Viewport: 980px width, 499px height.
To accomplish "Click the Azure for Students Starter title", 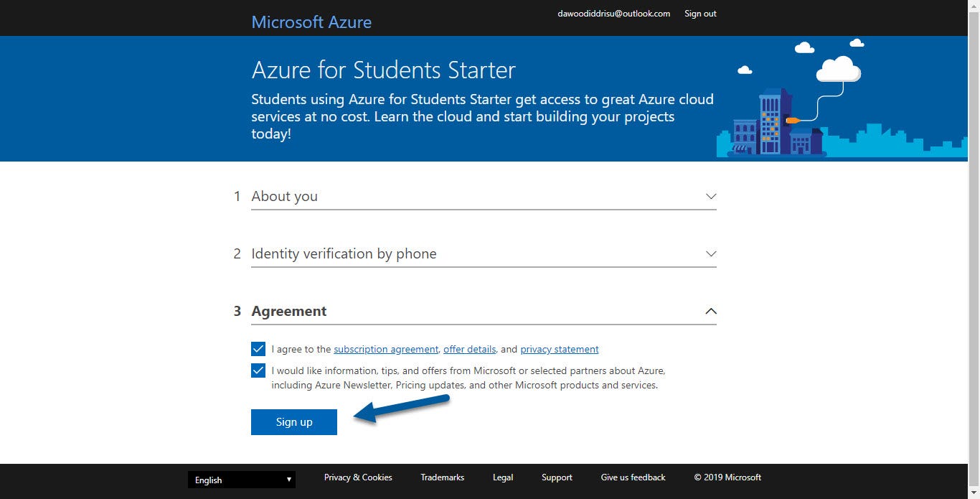I will tap(384, 70).
